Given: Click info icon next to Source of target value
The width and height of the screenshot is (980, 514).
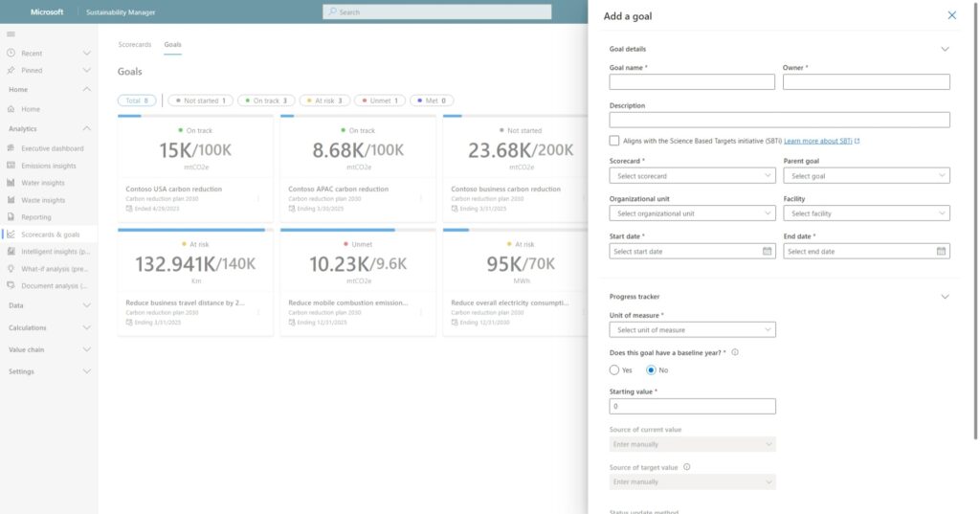Looking at the screenshot, I should (x=687, y=467).
